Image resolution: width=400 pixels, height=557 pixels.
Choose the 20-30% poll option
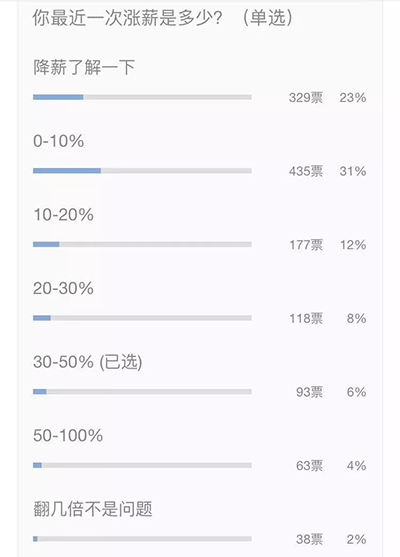tap(63, 288)
